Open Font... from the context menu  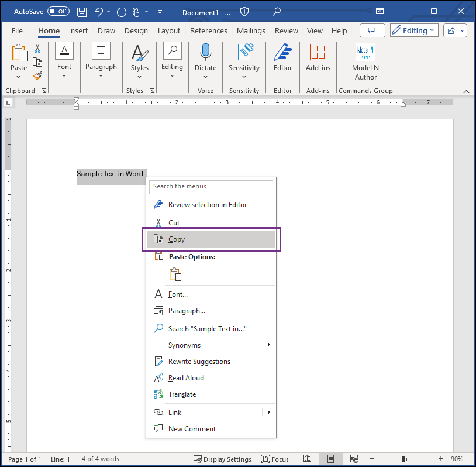coord(211,294)
